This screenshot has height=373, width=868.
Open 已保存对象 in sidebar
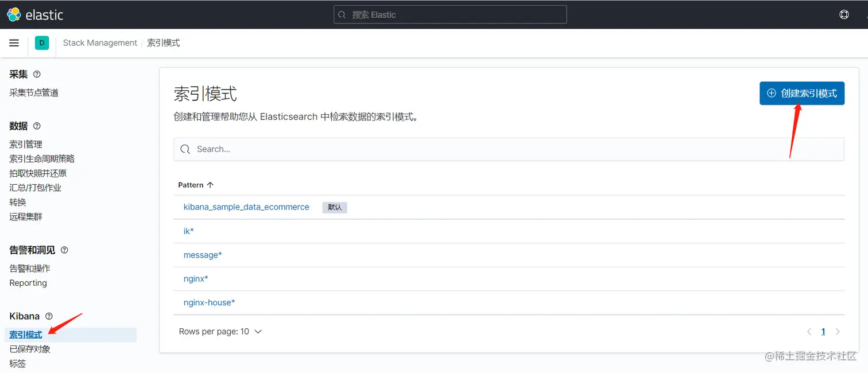click(x=30, y=349)
